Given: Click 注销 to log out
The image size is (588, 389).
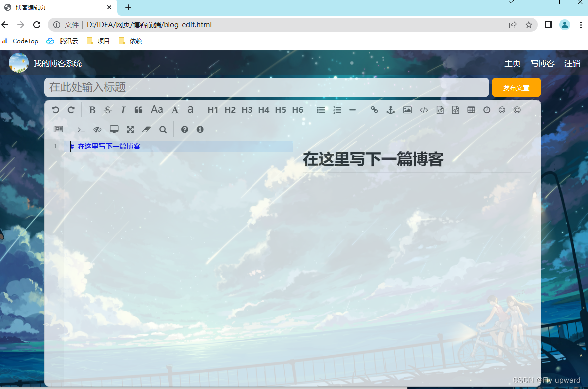Looking at the screenshot, I should pos(572,63).
